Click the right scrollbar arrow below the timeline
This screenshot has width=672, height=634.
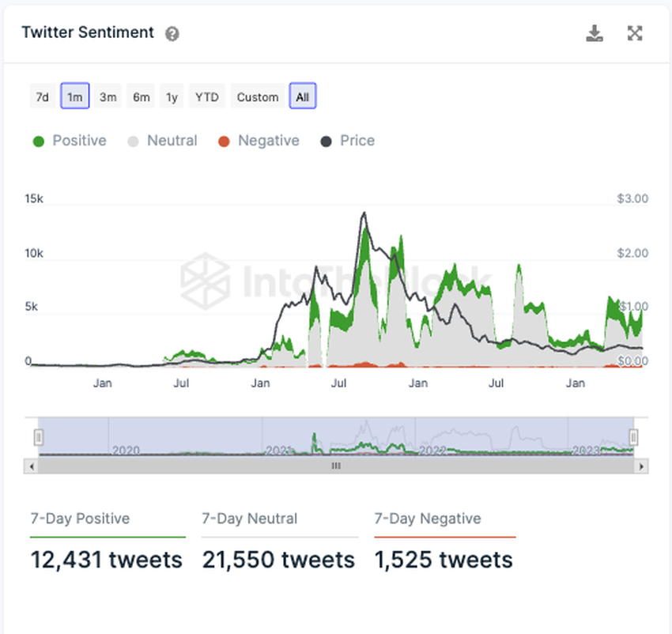642,466
